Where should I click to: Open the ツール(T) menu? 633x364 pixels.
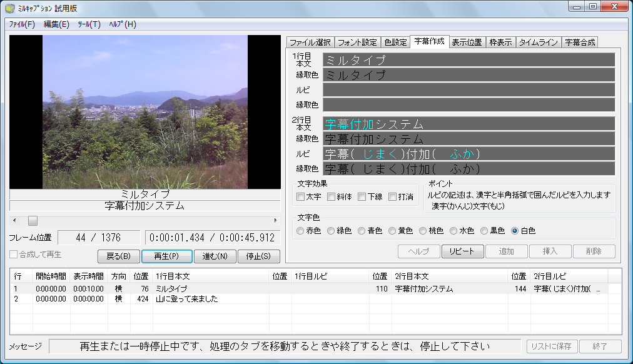point(89,24)
